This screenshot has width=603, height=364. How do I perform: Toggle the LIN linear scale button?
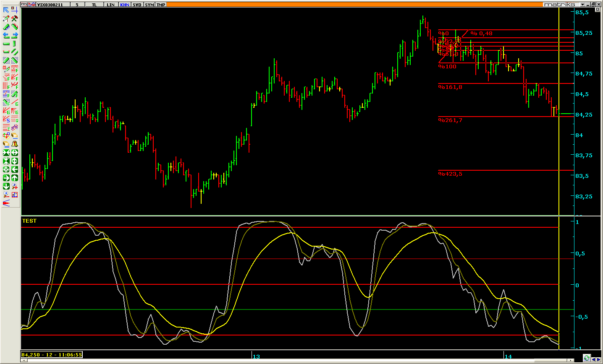pyautogui.click(x=110, y=5)
